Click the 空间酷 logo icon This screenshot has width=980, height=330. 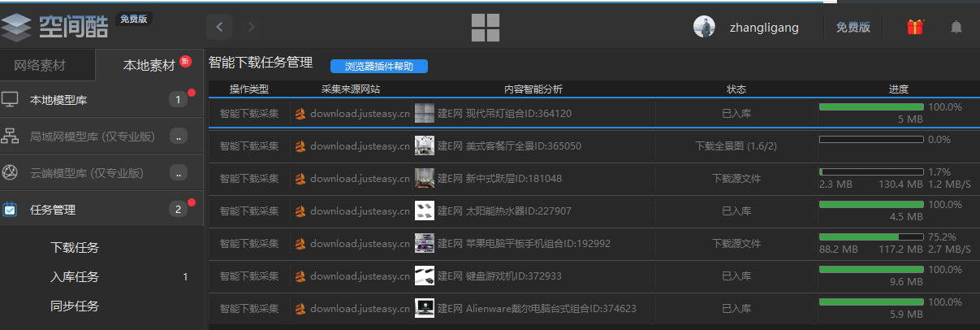(15, 27)
